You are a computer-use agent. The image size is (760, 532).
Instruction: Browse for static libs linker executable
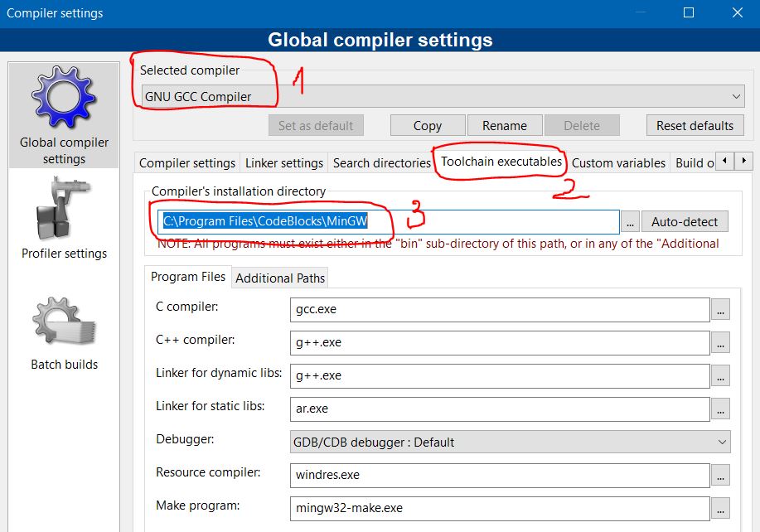point(720,409)
